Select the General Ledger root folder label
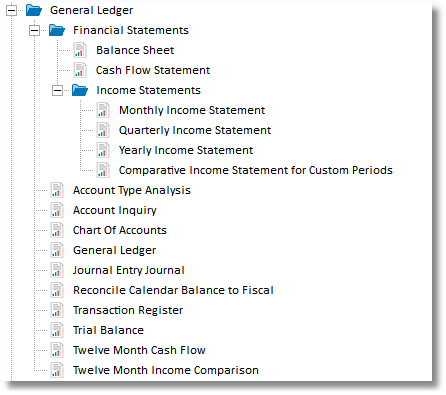 tap(91, 10)
